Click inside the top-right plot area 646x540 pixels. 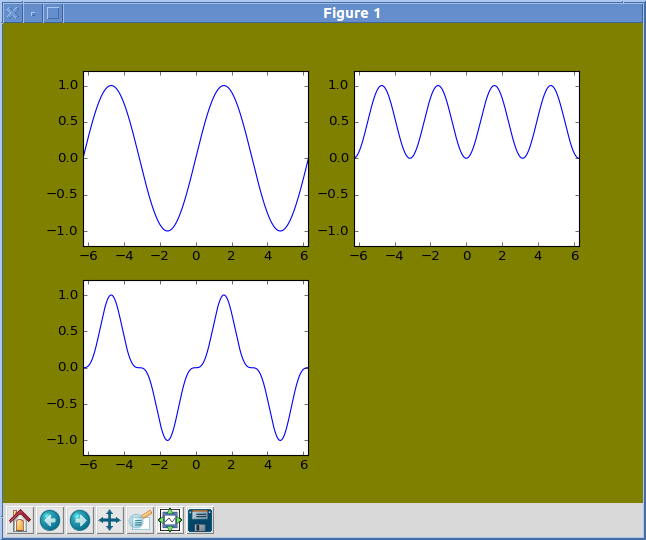coord(467,200)
